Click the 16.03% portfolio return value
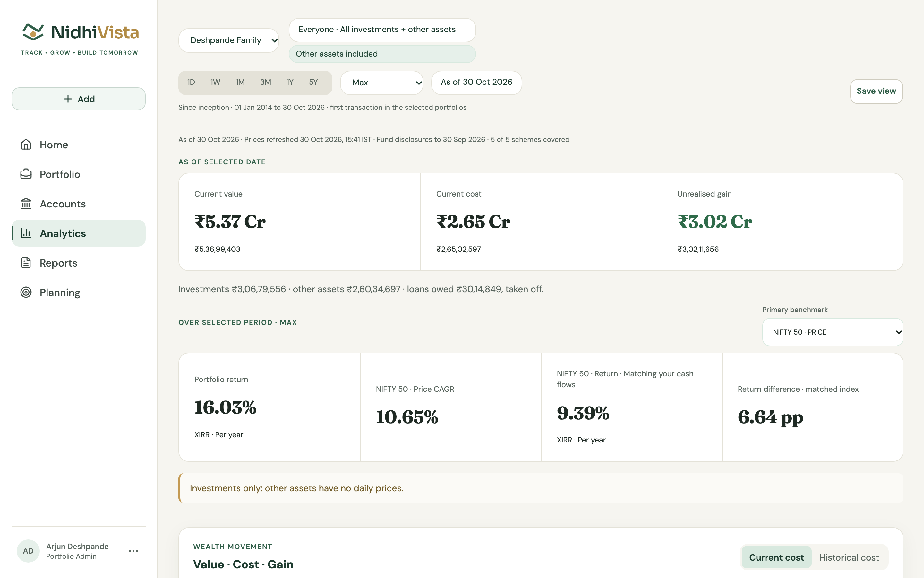The image size is (924, 578). tap(225, 407)
